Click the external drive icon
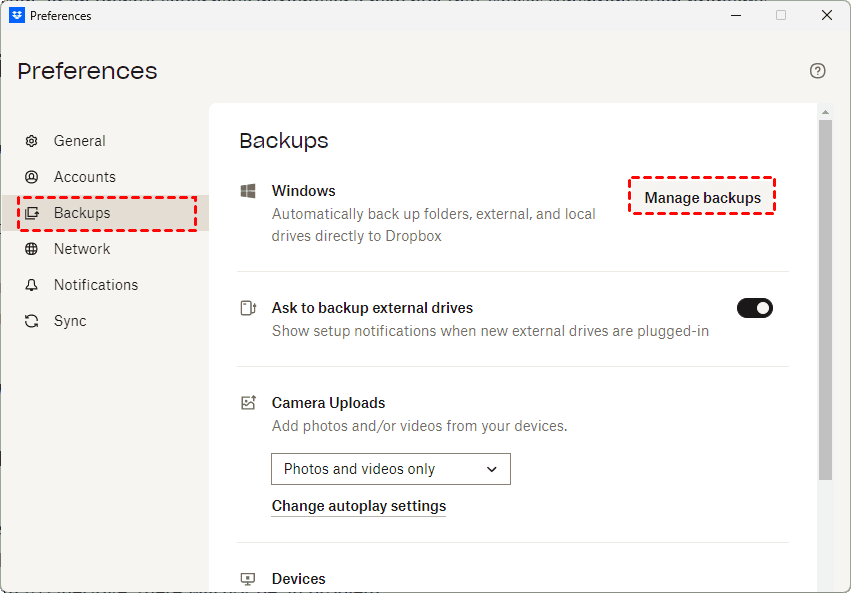The height and width of the screenshot is (593, 851). pos(249,308)
